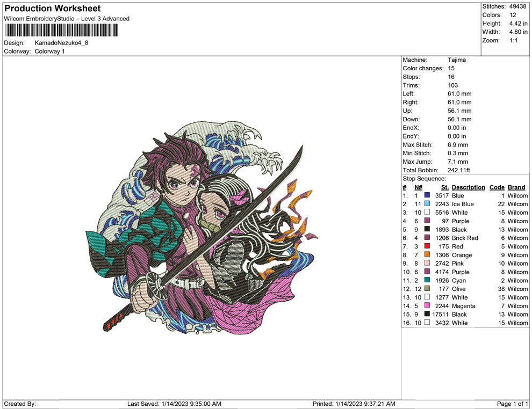The image size is (532, 409).
Task: Click the 'Magenta' description text
Action: pyautogui.click(x=463, y=305)
